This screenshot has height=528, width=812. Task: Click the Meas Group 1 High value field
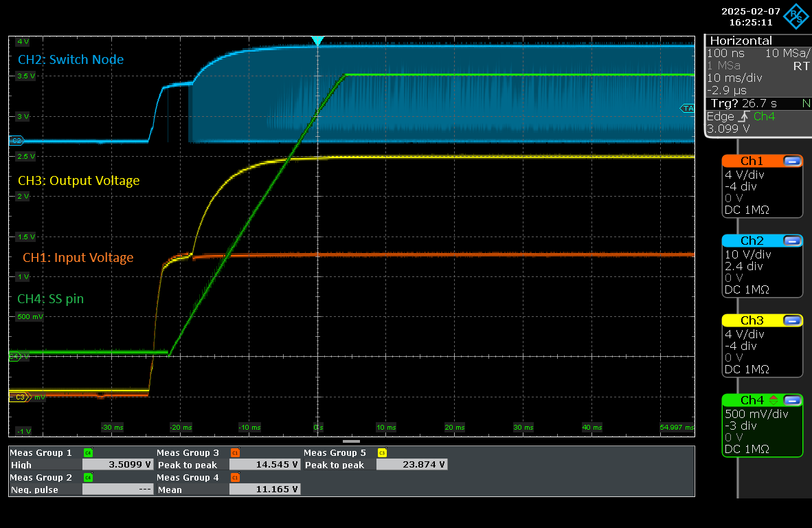tap(115, 465)
